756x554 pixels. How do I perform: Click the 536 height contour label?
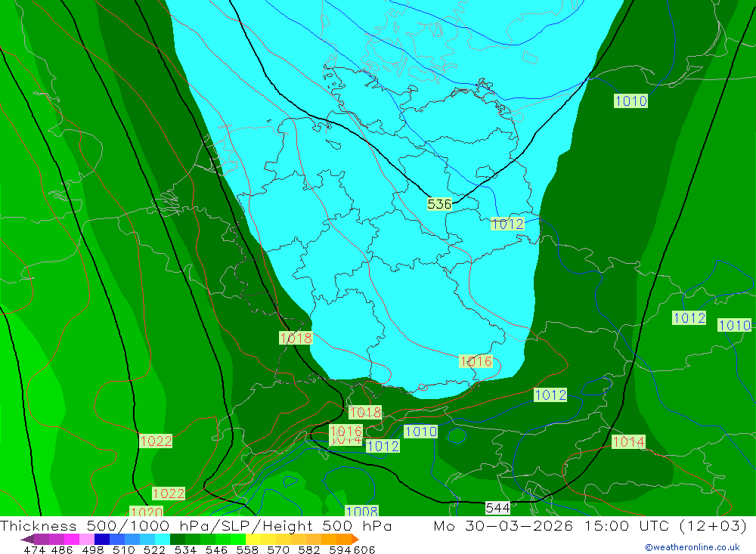click(439, 204)
